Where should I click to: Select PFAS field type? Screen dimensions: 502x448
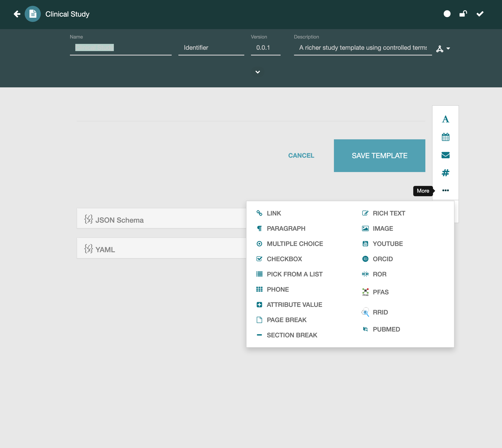(375, 292)
